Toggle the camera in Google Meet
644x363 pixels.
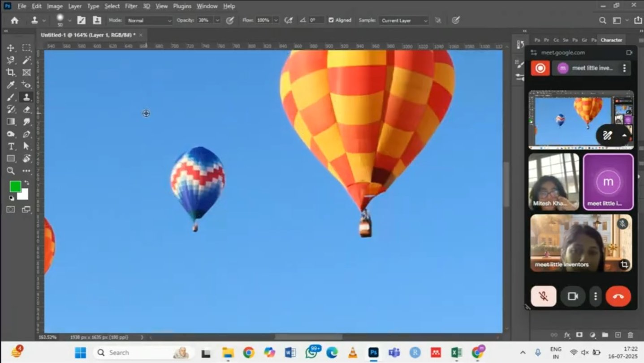click(573, 296)
